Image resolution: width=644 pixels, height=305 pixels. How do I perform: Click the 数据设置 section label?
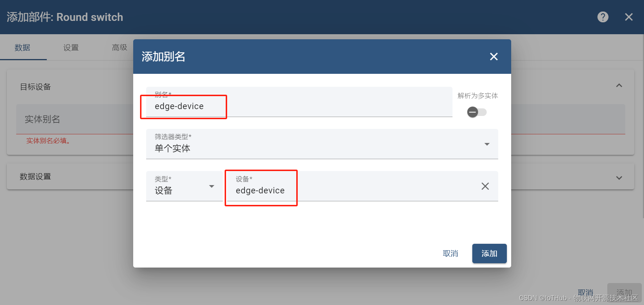click(35, 176)
